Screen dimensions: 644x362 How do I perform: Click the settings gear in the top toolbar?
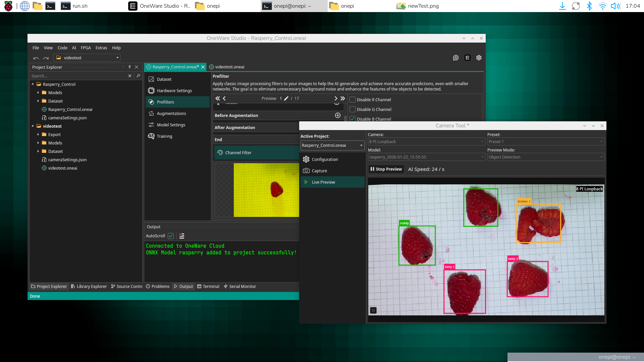[x=479, y=58]
